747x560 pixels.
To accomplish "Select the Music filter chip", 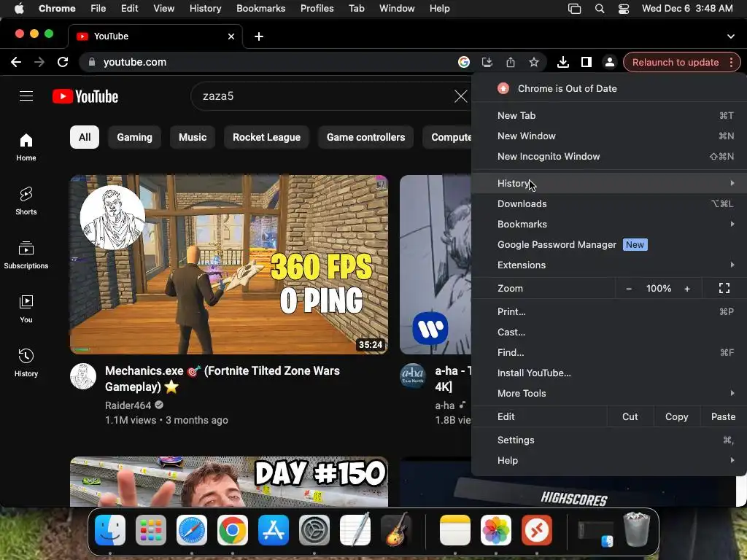I will [x=193, y=137].
